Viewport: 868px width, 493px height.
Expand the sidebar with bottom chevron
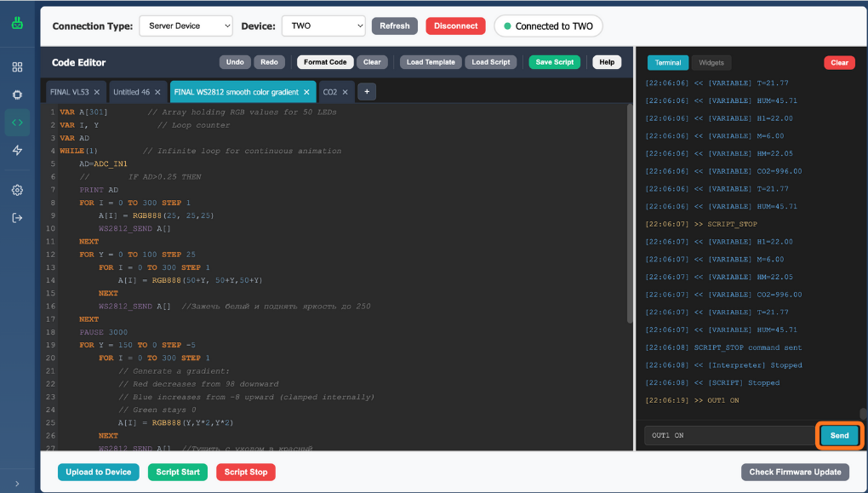coord(17,484)
